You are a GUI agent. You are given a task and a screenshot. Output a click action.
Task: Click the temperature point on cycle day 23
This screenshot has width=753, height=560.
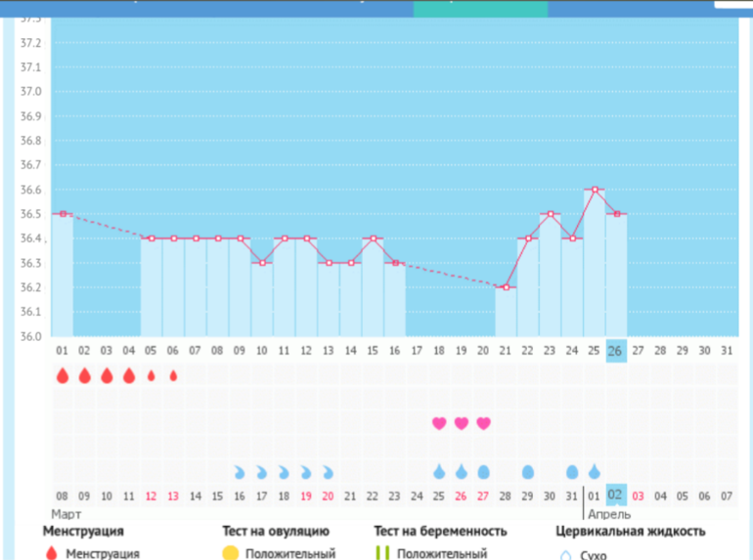[x=551, y=214]
